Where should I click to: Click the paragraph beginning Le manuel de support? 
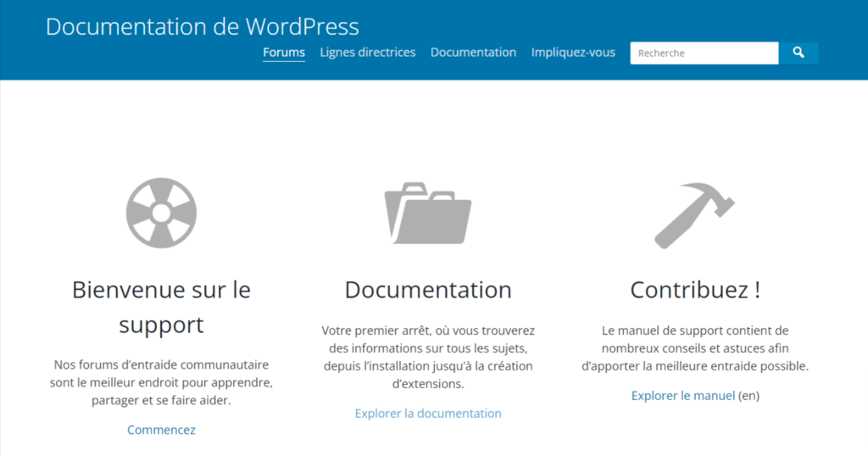(x=695, y=348)
